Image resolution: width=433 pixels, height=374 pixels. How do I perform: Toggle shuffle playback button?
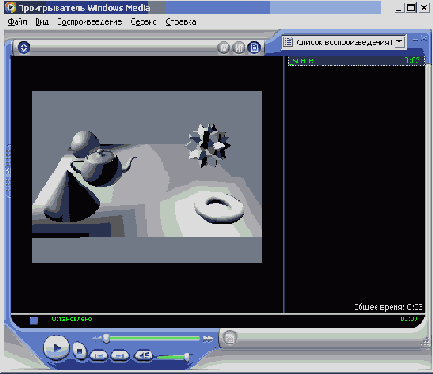[223, 48]
